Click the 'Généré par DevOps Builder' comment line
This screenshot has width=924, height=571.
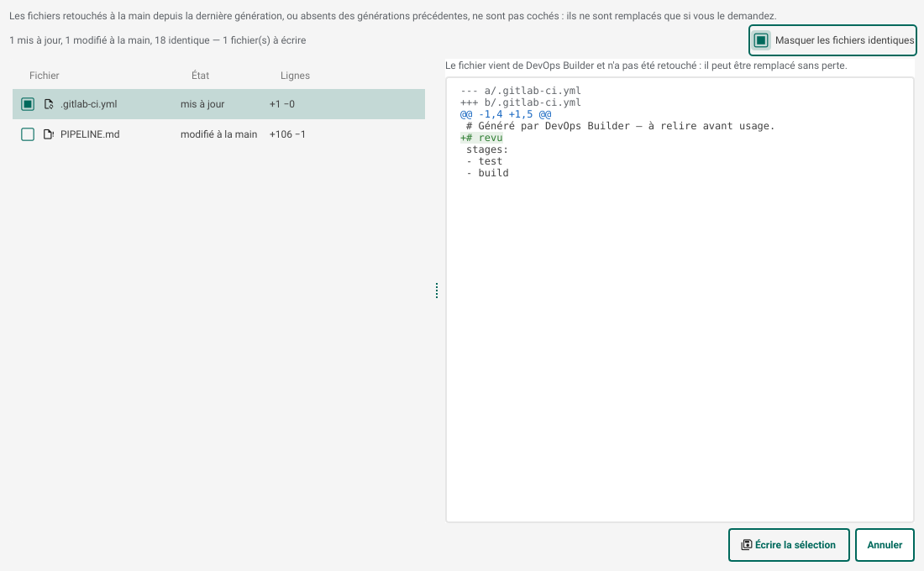coord(620,126)
